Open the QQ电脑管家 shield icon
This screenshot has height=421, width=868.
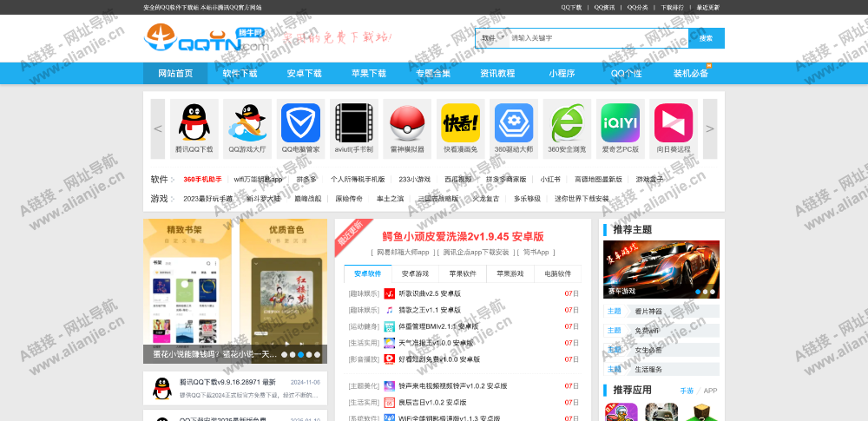click(x=300, y=122)
